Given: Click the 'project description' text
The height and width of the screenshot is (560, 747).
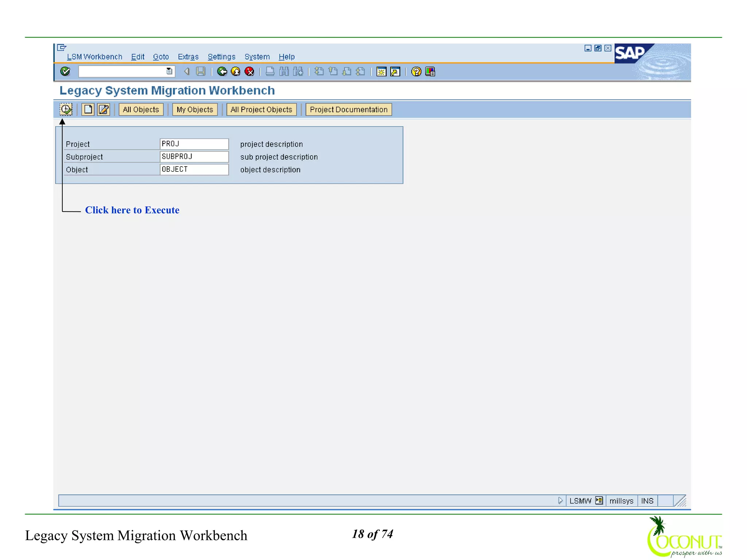Looking at the screenshot, I should 271,144.
